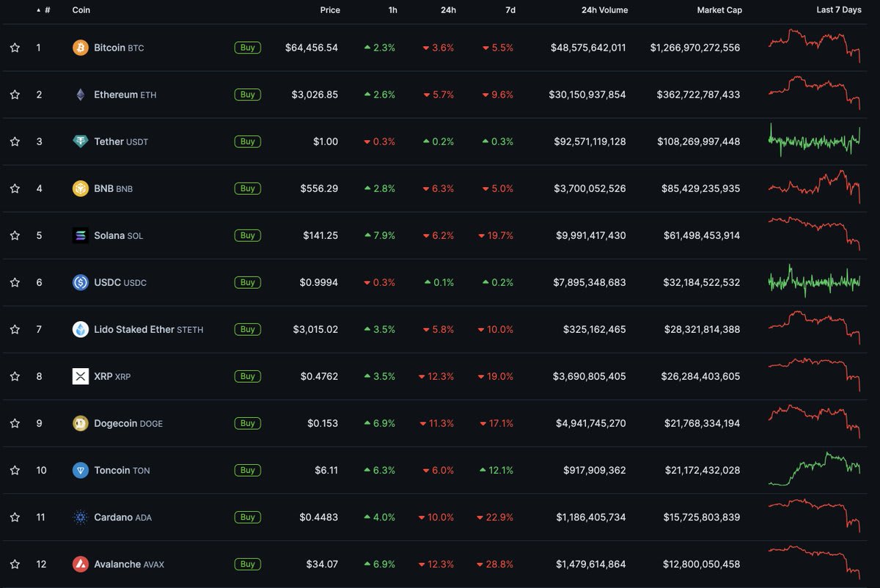Click the Bitcoin coin logo
The height and width of the screenshot is (588, 880).
81,48
